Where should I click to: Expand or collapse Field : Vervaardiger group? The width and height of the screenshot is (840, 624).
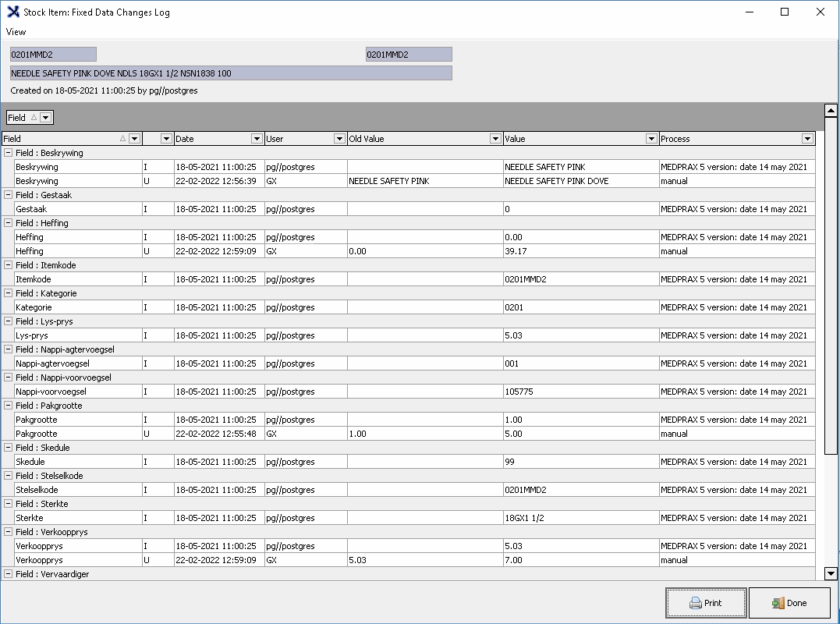pos(8,574)
